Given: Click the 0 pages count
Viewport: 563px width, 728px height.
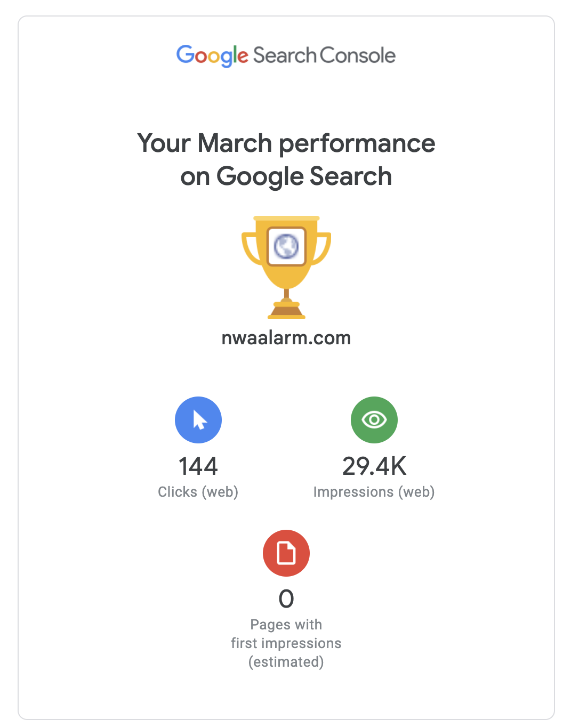Looking at the screenshot, I should [x=286, y=599].
